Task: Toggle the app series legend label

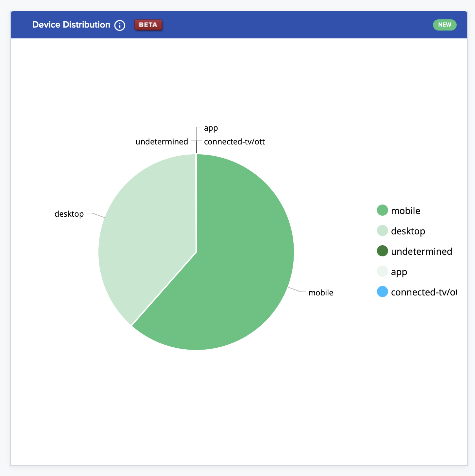Action: [399, 272]
